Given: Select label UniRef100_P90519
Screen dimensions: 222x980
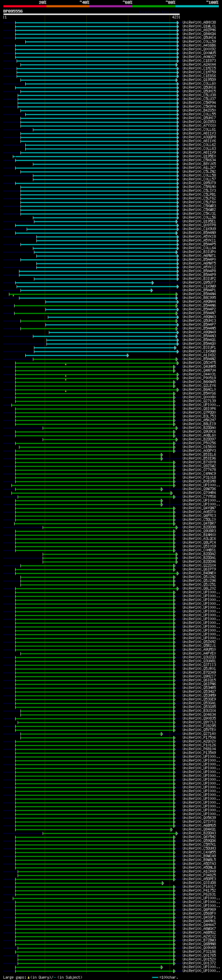Looking at the screenshot, I should [199, 378].
